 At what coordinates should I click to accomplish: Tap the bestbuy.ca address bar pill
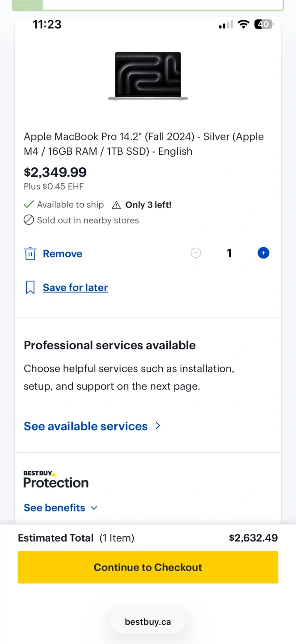tap(148, 622)
